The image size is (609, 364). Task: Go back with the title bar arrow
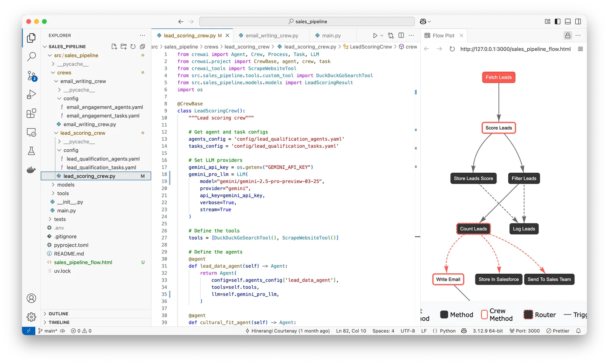(181, 21)
